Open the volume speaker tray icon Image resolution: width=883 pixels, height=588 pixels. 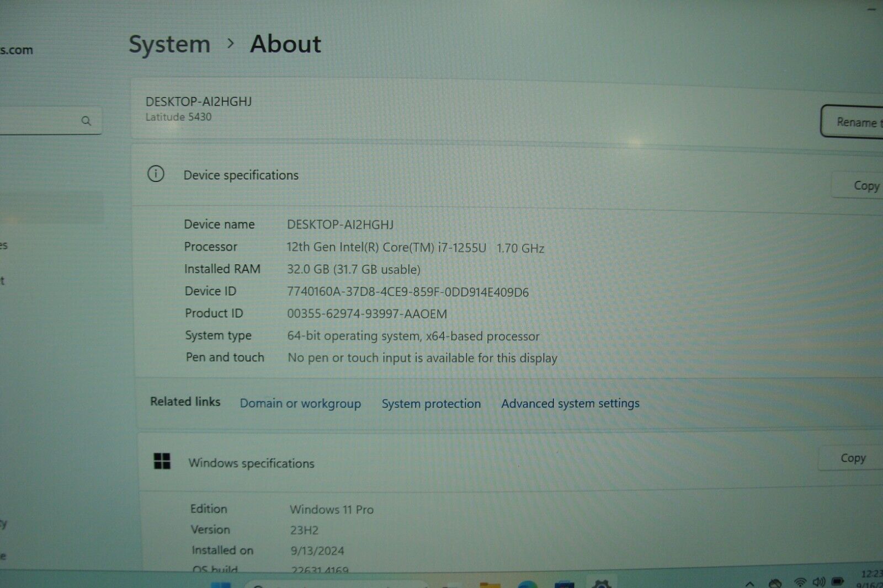[819, 582]
